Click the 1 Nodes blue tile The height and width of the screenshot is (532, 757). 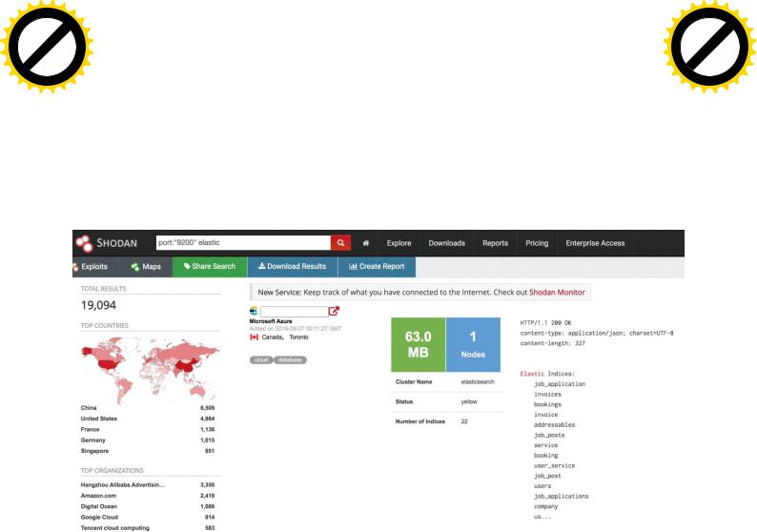click(x=473, y=345)
